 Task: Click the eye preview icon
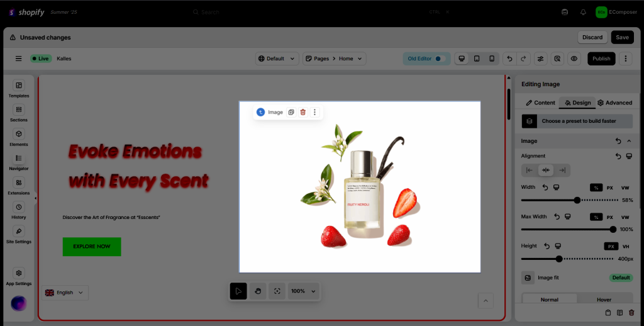pos(574,59)
